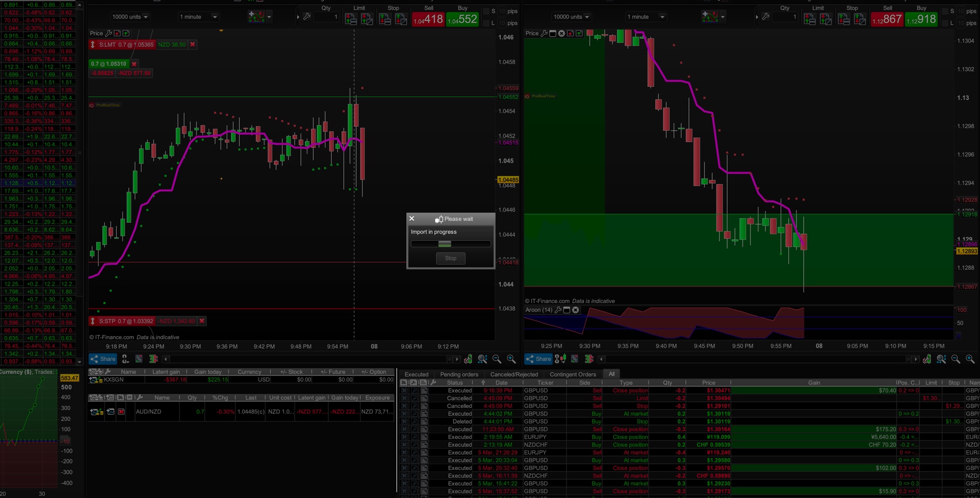Share the right chart

[538, 359]
